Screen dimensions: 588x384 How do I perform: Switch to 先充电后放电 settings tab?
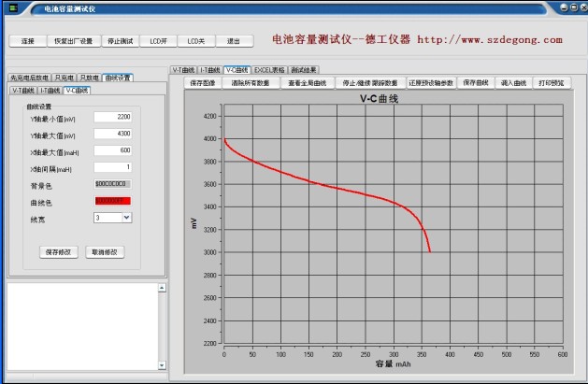click(x=28, y=78)
